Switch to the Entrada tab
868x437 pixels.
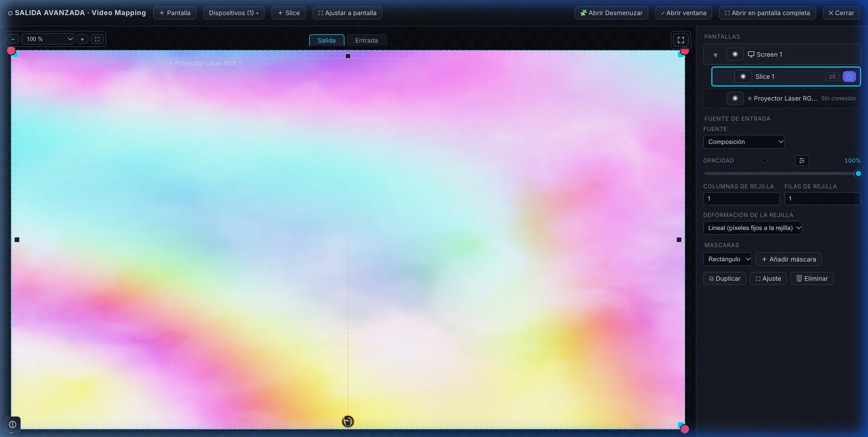(367, 40)
